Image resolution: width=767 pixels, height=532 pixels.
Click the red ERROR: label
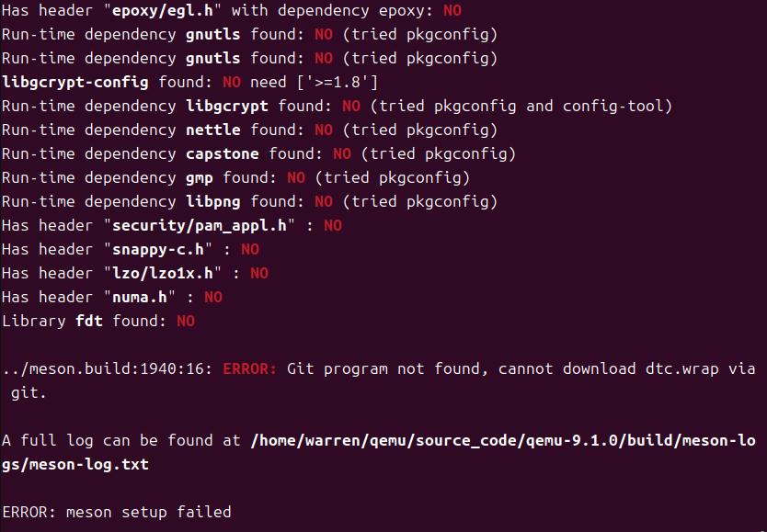250,368
